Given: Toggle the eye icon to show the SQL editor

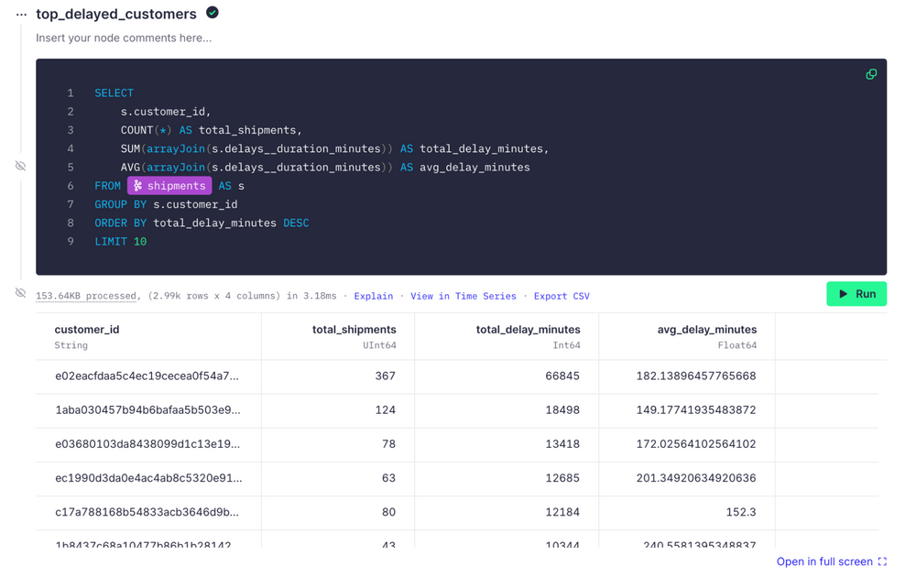Looking at the screenshot, I should (x=20, y=166).
